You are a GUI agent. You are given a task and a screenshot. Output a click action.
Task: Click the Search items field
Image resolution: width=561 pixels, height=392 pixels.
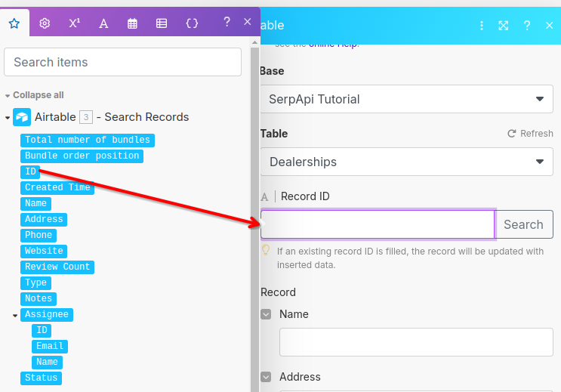click(x=123, y=62)
